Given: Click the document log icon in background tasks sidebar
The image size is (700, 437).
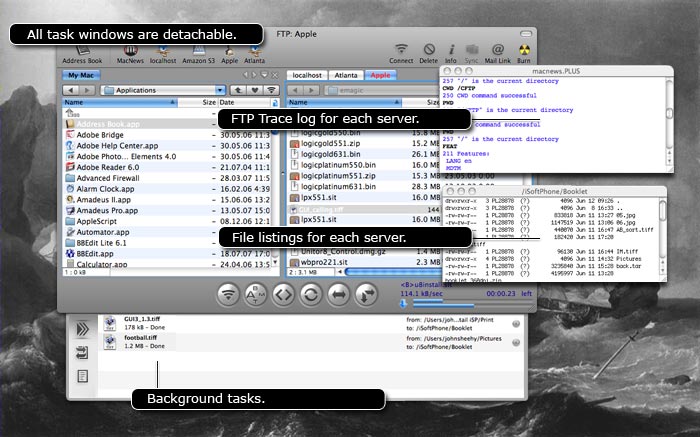Looking at the screenshot, I should [83, 376].
